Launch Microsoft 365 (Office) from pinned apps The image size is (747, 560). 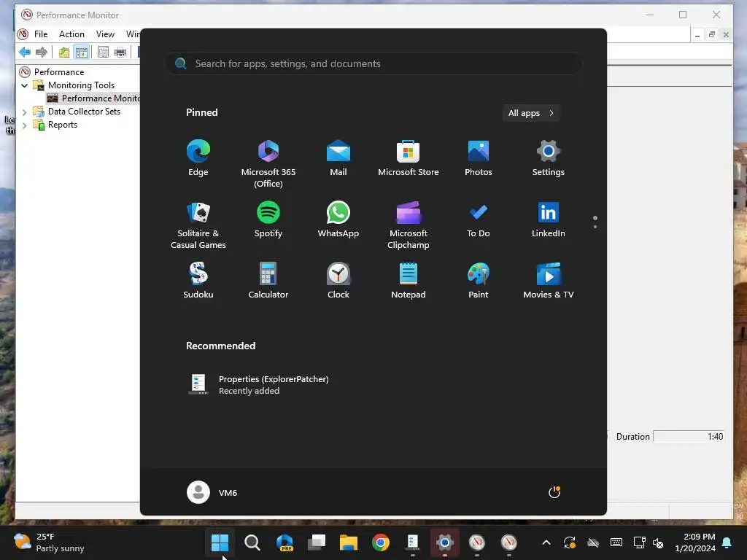tap(268, 164)
